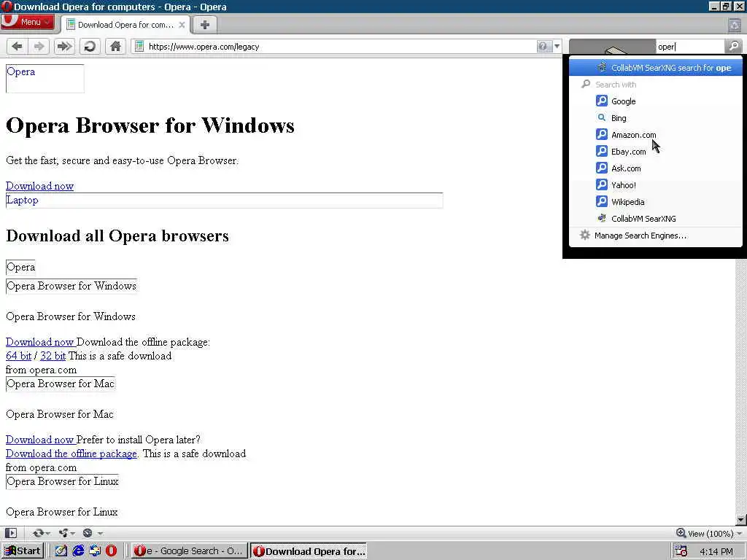This screenshot has width=747, height=560.
Task: Click the 'Download all Opera browsers' heading
Action: (117, 236)
